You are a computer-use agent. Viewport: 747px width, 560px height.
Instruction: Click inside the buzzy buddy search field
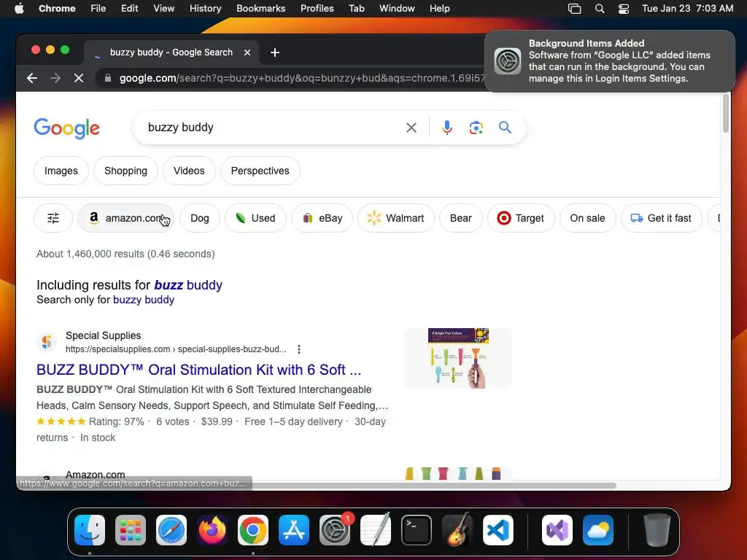click(x=271, y=128)
